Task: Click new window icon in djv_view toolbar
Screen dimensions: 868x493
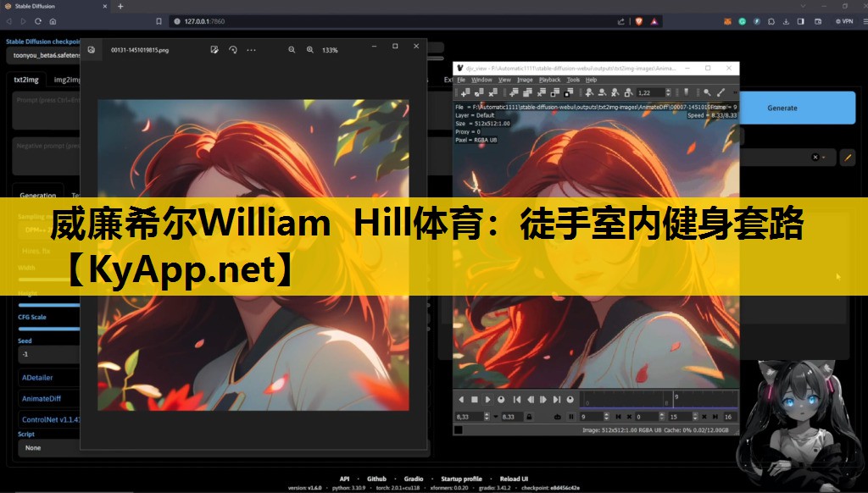Action: tap(515, 92)
